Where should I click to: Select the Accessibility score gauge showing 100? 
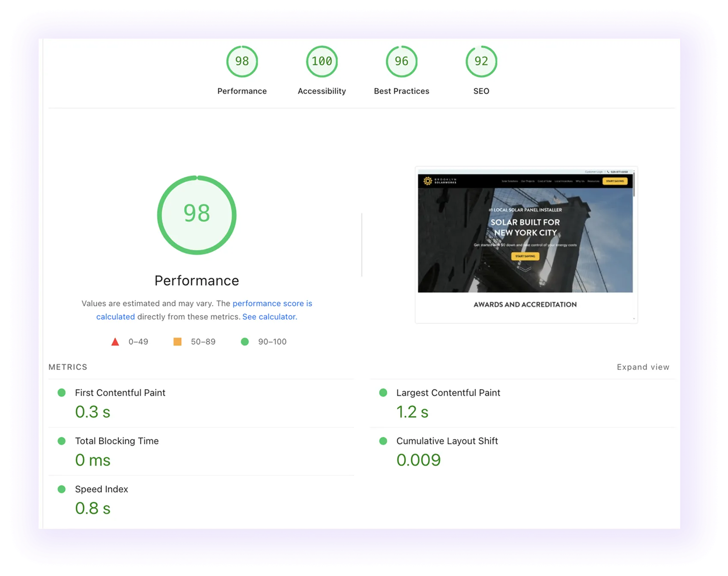pyautogui.click(x=322, y=61)
